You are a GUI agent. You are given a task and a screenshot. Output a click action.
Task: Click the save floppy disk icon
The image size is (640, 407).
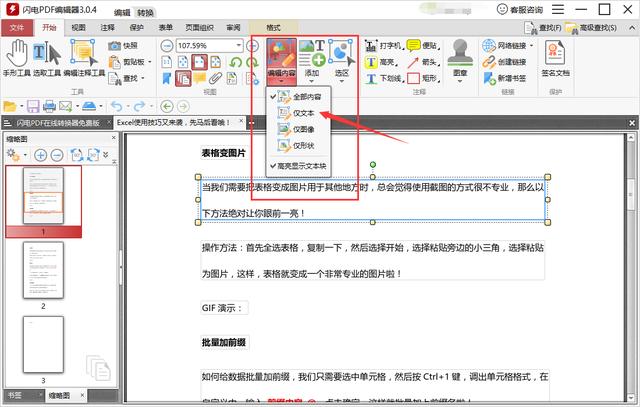(x=33, y=107)
